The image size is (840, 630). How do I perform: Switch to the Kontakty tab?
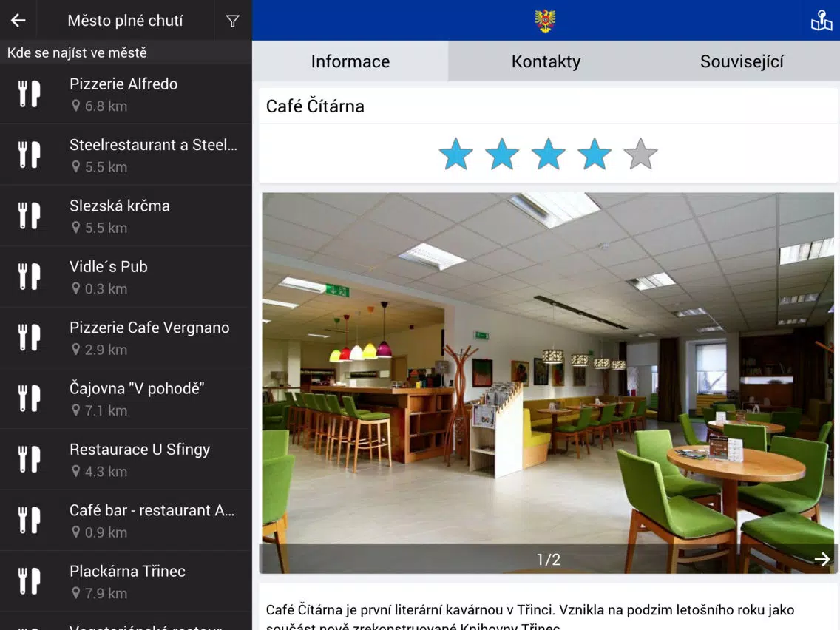click(546, 61)
